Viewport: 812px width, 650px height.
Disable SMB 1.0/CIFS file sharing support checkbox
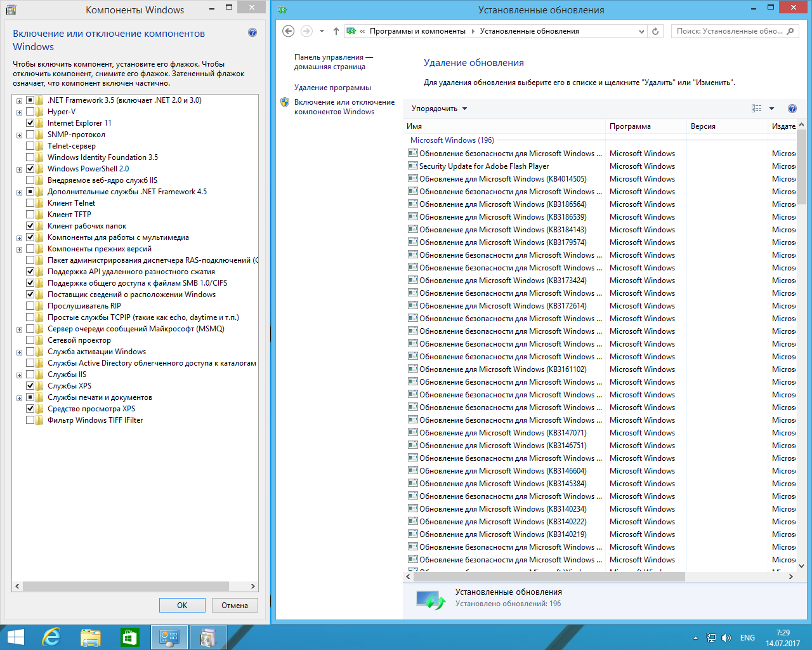coord(30,283)
